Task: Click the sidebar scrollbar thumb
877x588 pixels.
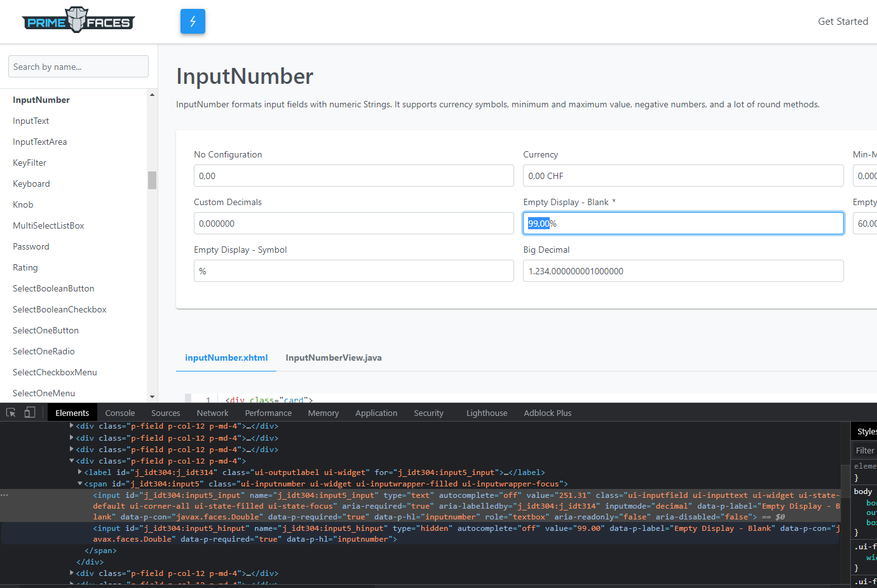Action: pos(152,181)
